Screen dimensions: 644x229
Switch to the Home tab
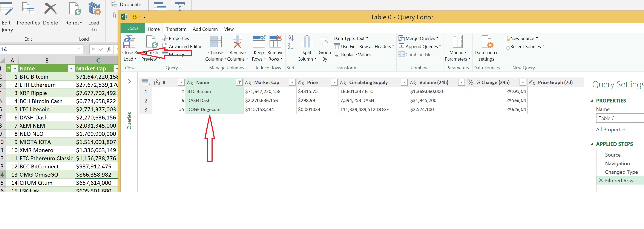point(153,29)
